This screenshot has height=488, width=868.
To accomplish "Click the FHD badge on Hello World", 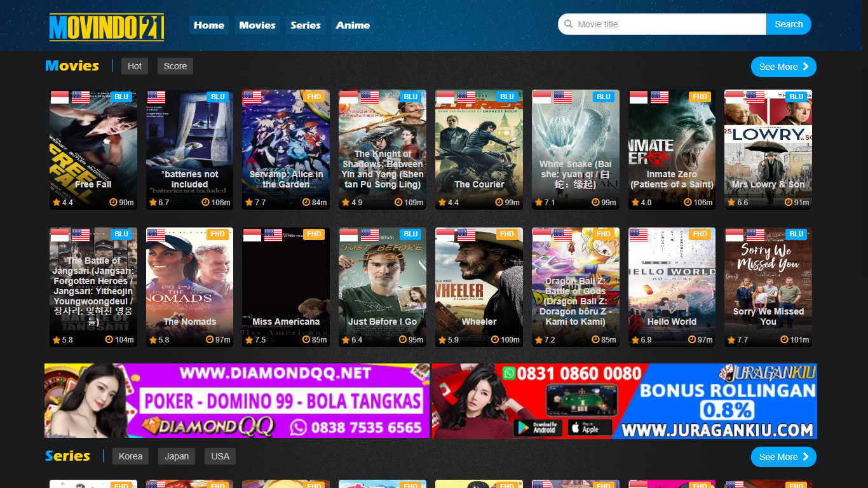I will (x=700, y=234).
